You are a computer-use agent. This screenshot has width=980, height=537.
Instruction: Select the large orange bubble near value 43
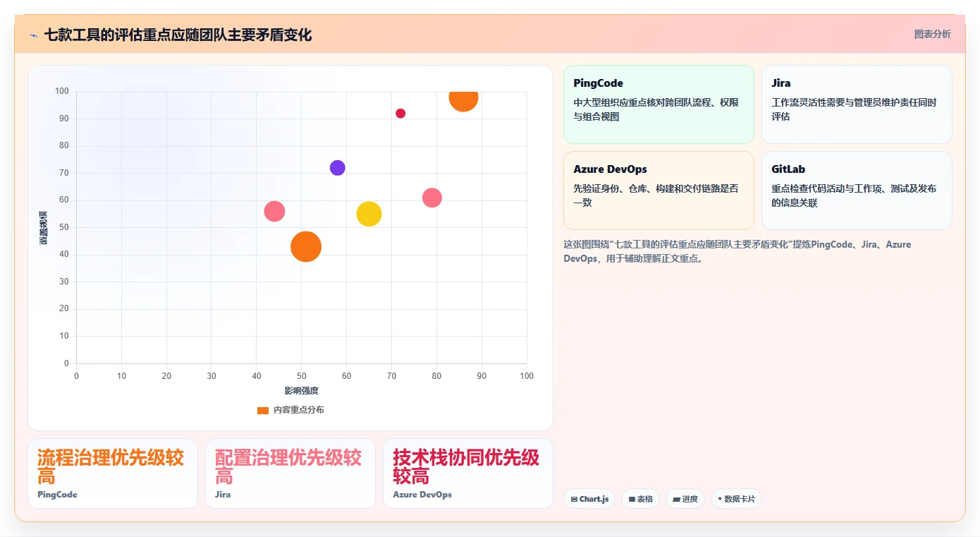pos(306,247)
